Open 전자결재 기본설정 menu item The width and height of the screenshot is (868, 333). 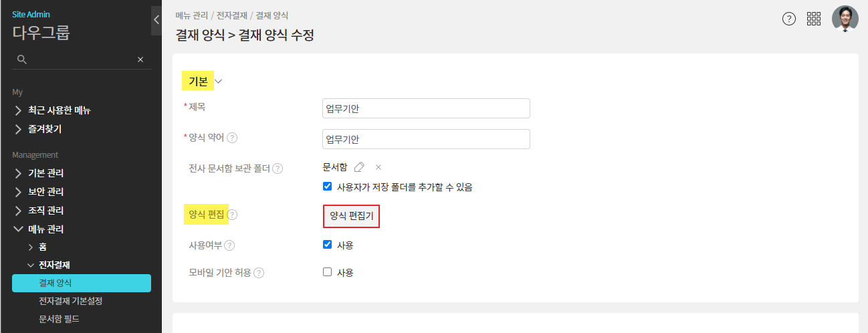[x=70, y=301]
